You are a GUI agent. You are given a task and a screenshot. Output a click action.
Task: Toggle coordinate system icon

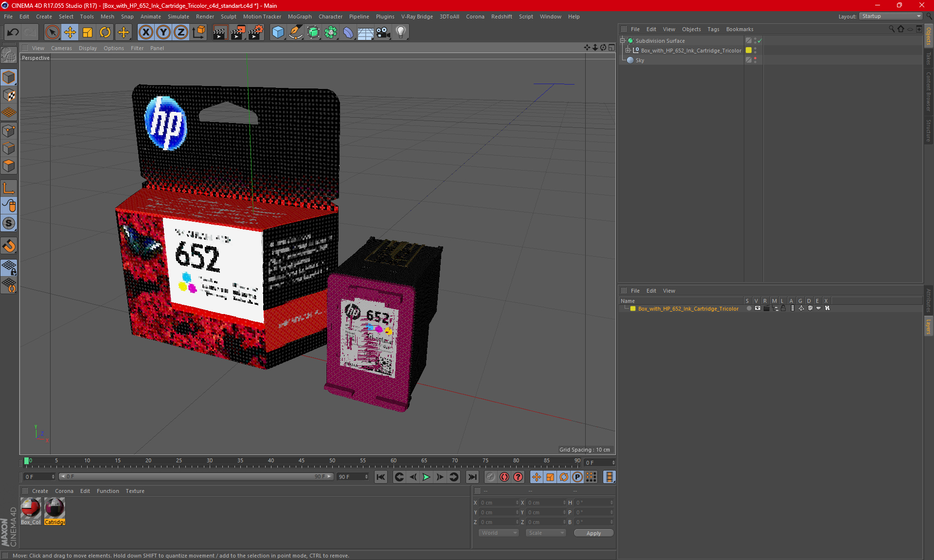(199, 32)
